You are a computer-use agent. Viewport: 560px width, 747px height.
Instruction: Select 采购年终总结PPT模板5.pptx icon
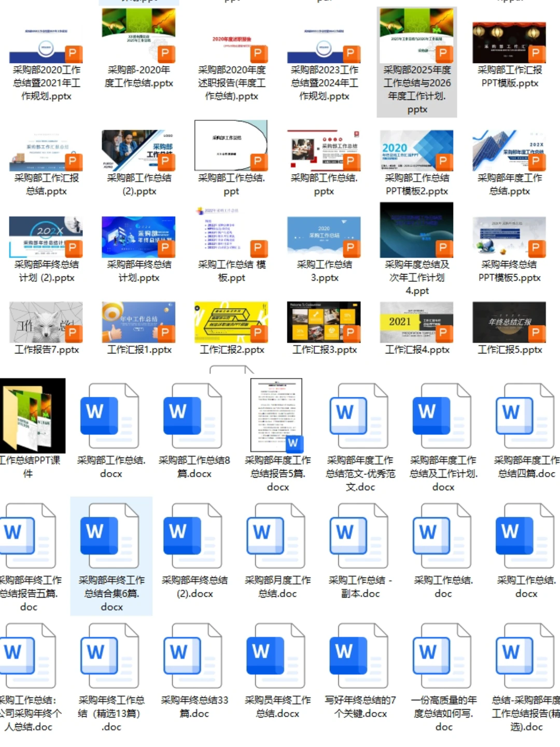click(x=509, y=237)
